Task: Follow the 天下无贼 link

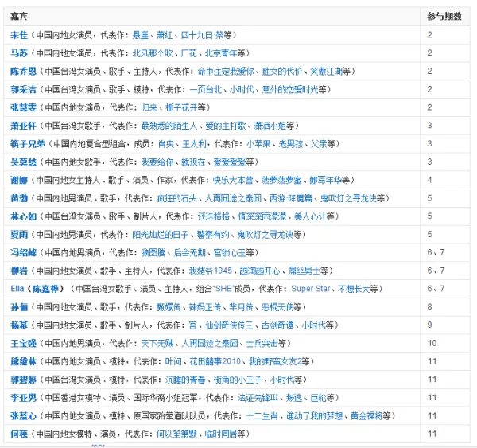Action: pos(157,344)
